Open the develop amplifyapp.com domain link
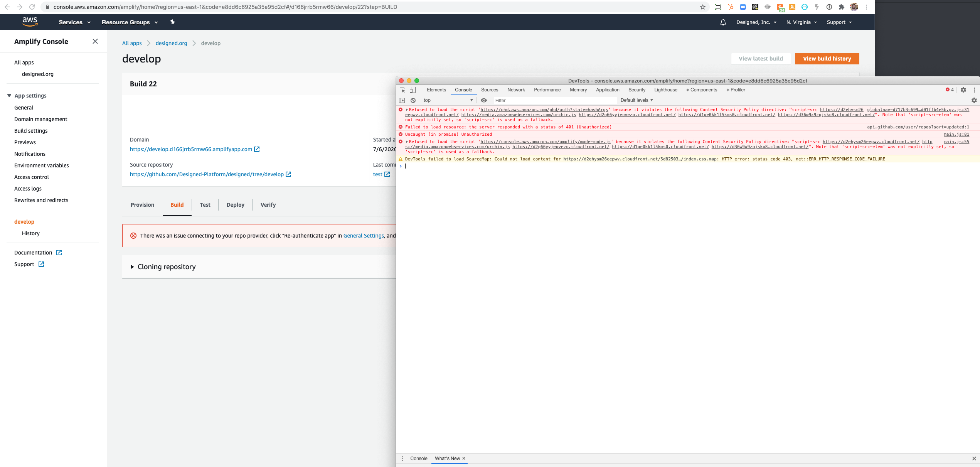 coord(191,149)
